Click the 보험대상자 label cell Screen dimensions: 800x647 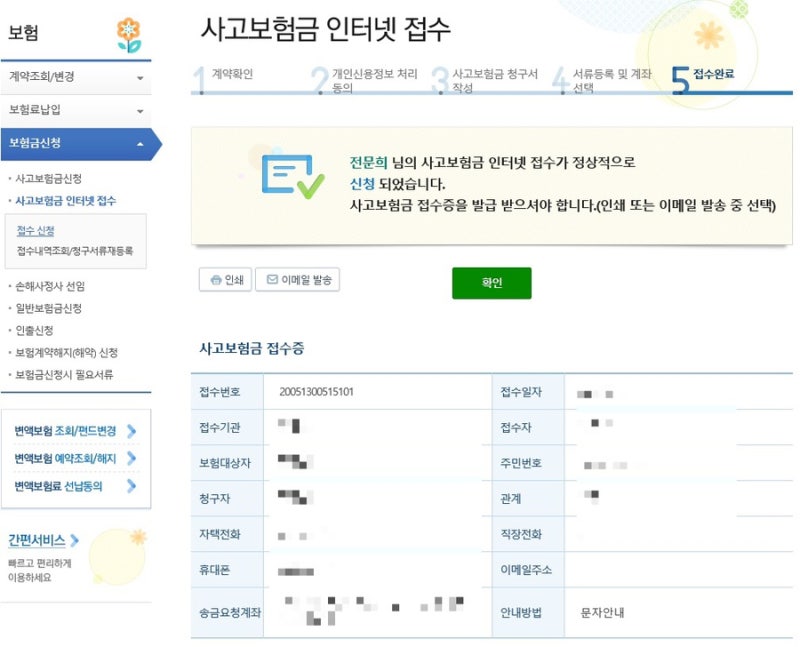[227, 463]
